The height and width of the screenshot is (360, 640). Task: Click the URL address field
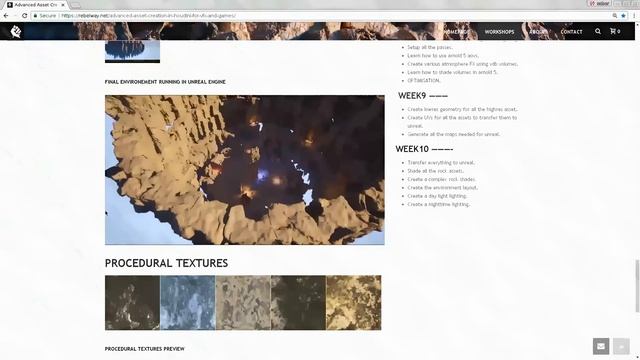tap(318, 16)
